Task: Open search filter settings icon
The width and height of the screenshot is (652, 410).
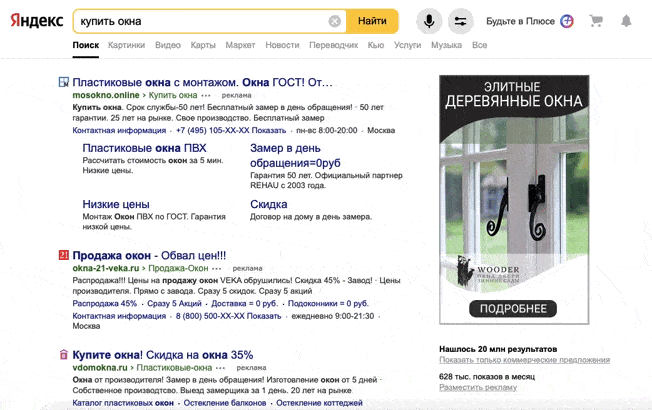Action: (460, 21)
